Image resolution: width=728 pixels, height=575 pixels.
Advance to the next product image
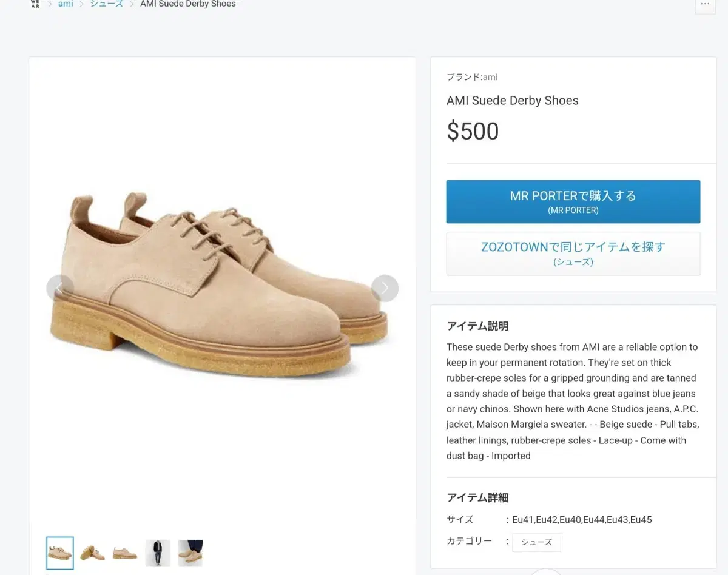tap(385, 288)
